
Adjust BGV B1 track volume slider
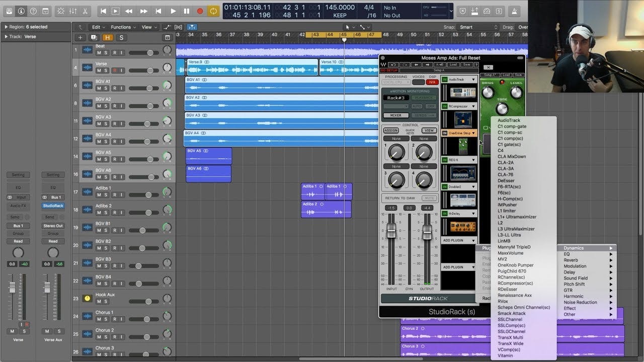[143, 230]
